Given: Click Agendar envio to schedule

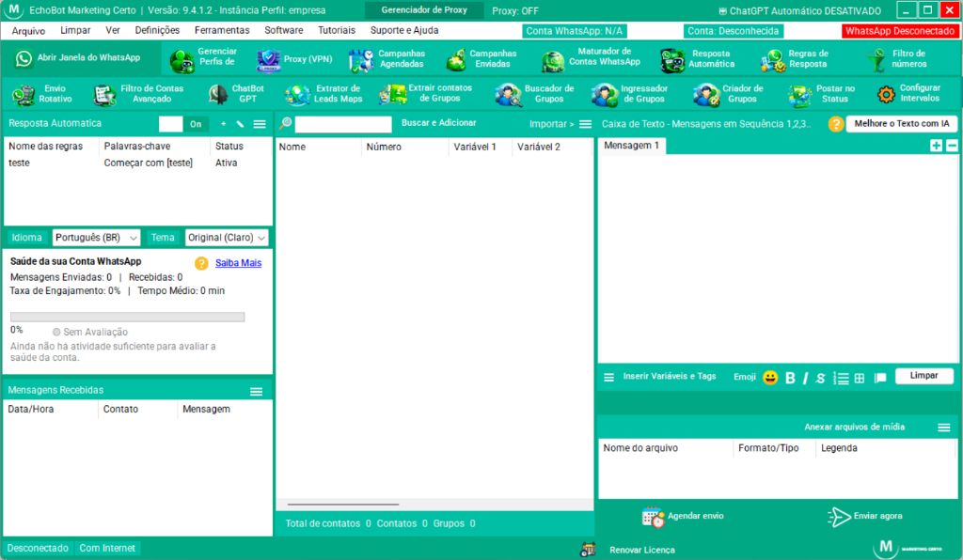Looking at the screenshot, I should (683, 517).
